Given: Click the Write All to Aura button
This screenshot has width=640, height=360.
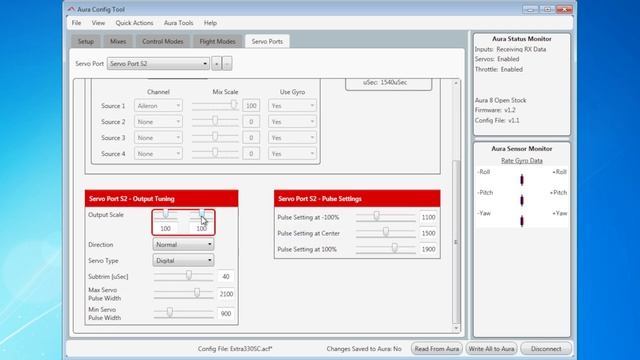Looking at the screenshot, I should [x=491, y=349].
